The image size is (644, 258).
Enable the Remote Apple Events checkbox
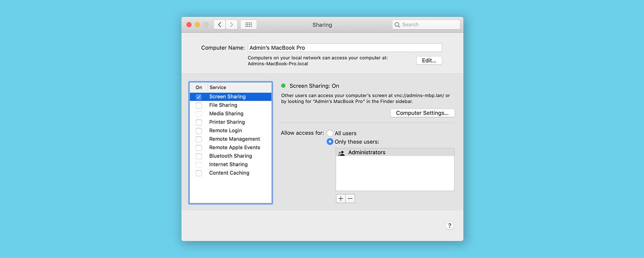click(199, 148)
